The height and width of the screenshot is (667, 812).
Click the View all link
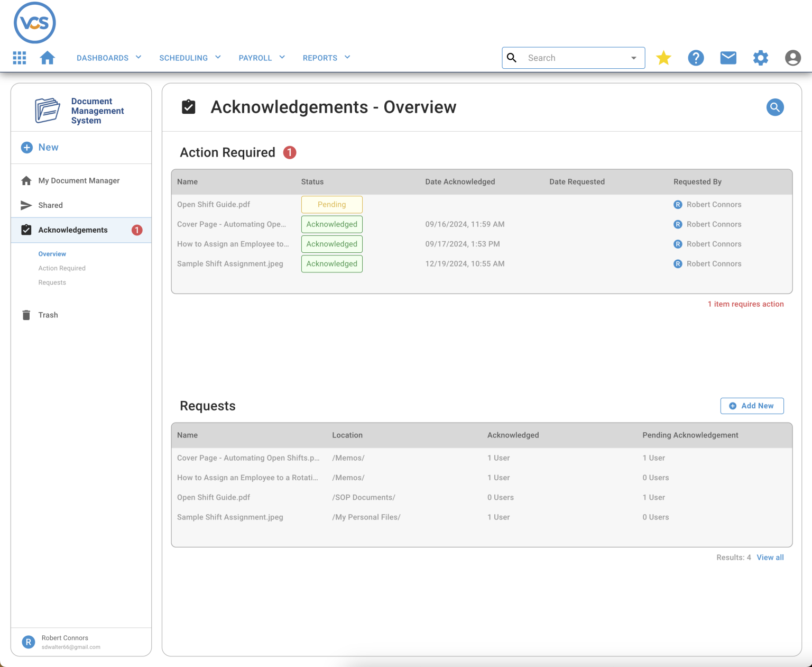[x=770, y=557]
